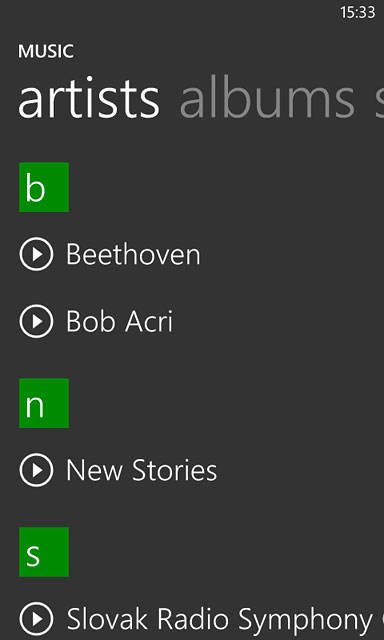Viewport: 384px width, 640px height.
Task: Show letter jump list from b header
Action: point(44,187)
